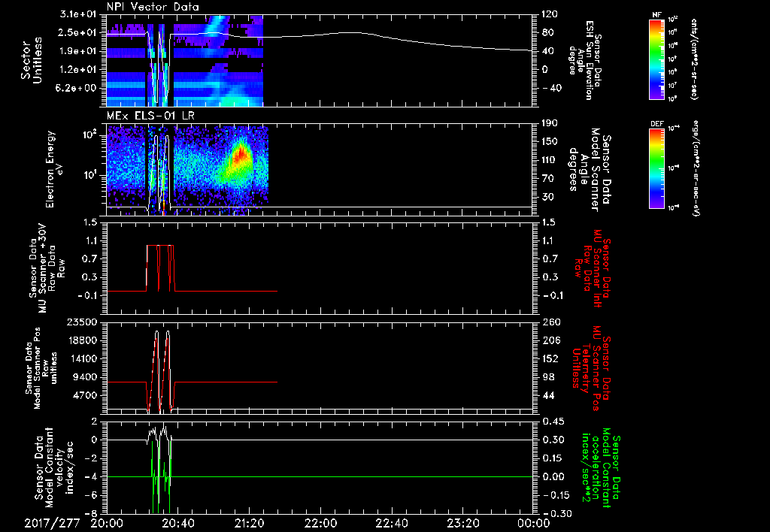770x532 pixels.
Task: Click the "150" scanner angle tick value
Action: (x=549, y=142)
